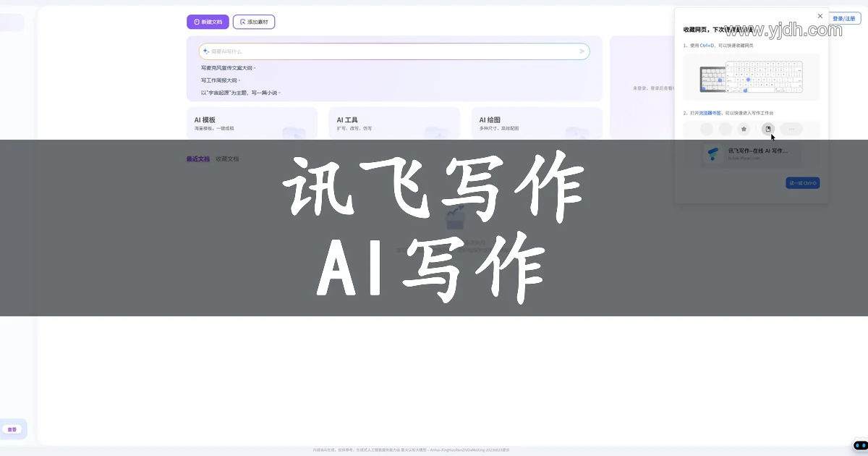
Task: Close the bookmark tip popup
Action: (820, 16)
